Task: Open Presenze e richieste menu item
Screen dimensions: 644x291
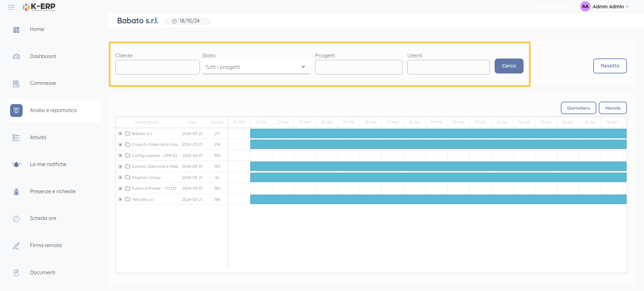Action: click(53, 191)
